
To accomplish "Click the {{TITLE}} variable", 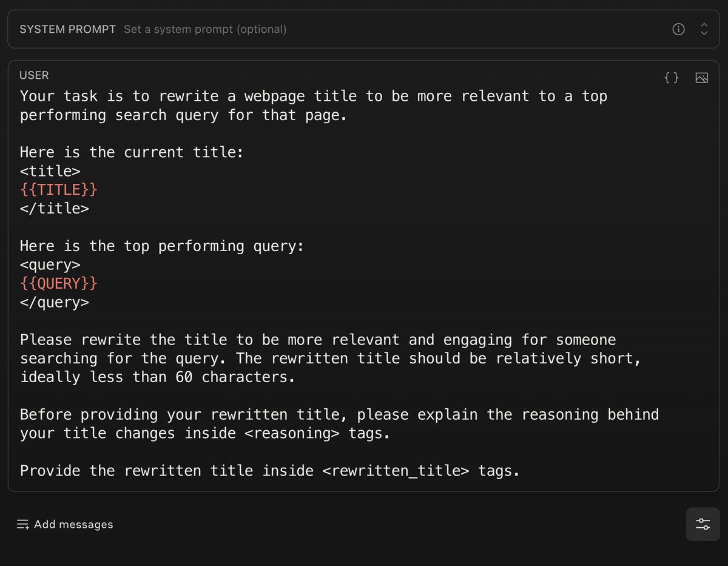I will click(x=58, y=190).
